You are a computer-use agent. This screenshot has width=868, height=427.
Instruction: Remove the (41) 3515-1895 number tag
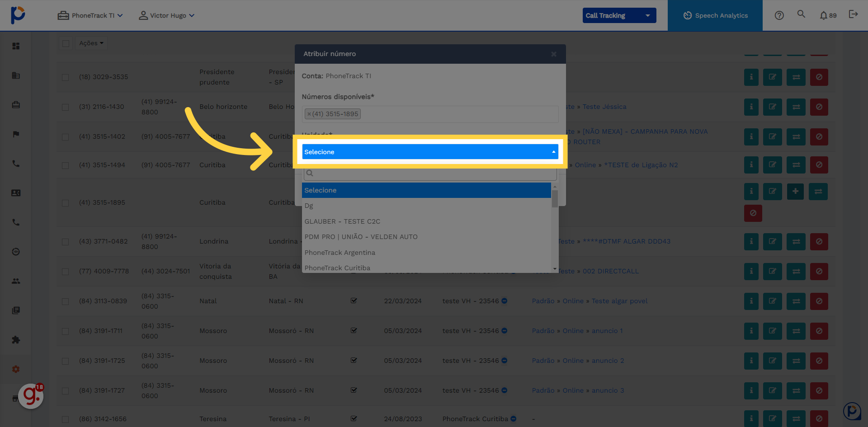click(x=309, y=114)
